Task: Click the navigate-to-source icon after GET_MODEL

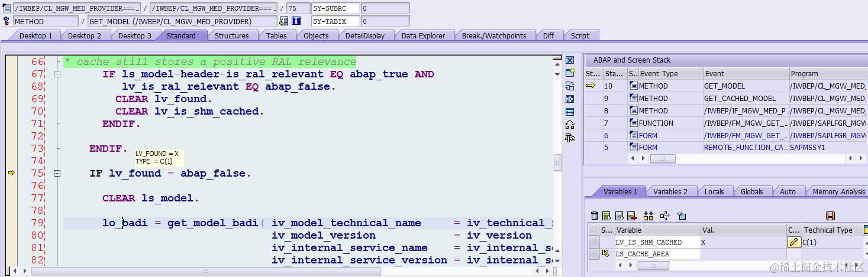Action: (283, 21)
